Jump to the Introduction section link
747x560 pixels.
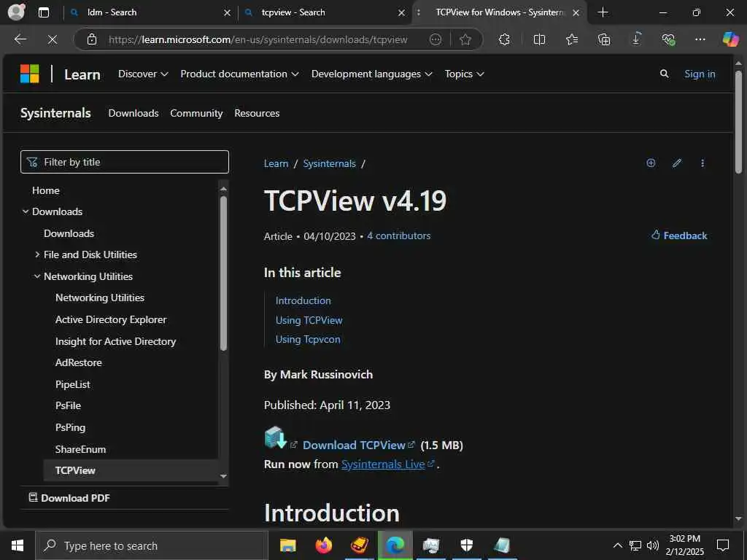[x=303, y=300]
